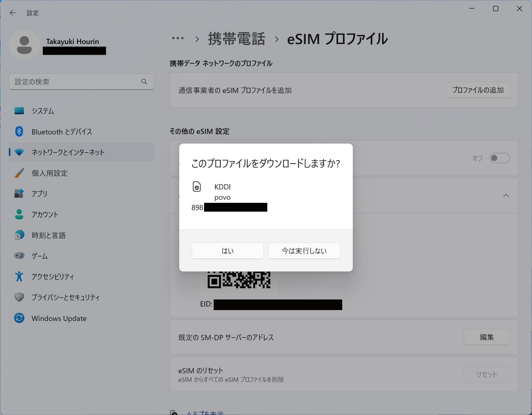Viewport: 532px width, 415px height.
Task: Open アクセシビリティ settings
Action: (x=53, y=277)
